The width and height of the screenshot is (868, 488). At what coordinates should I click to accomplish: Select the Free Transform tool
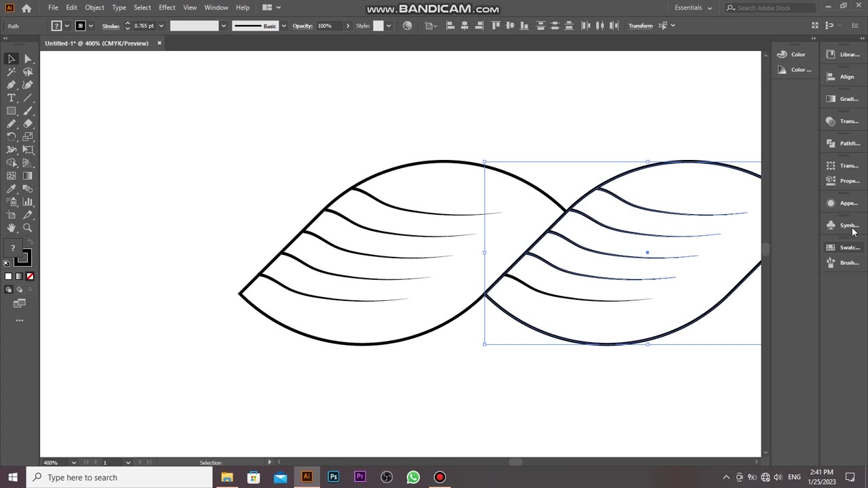(28, 150)
